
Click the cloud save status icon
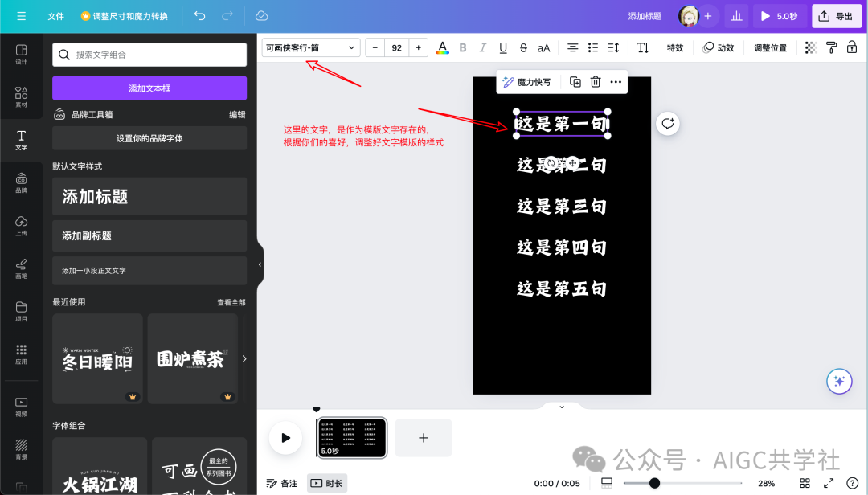262,16
